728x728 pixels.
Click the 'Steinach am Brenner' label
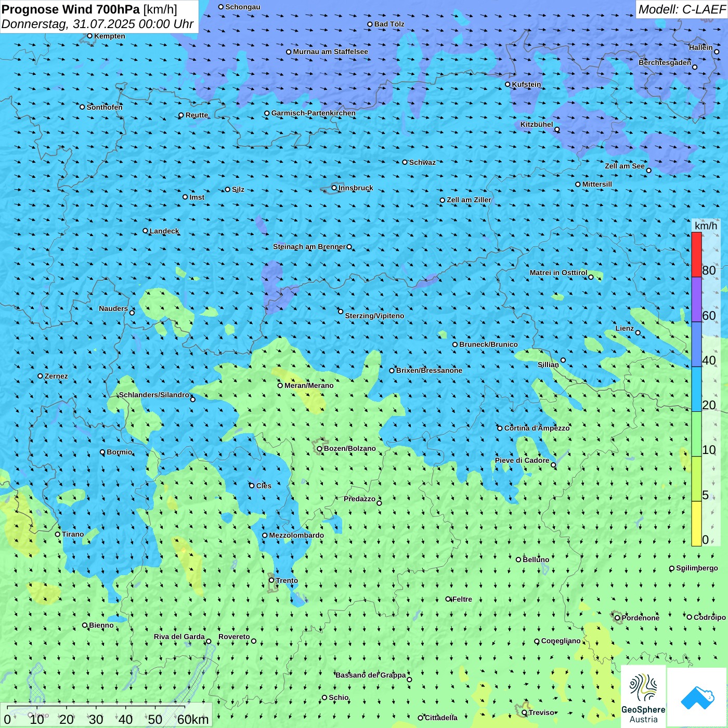tap(309, 246)
